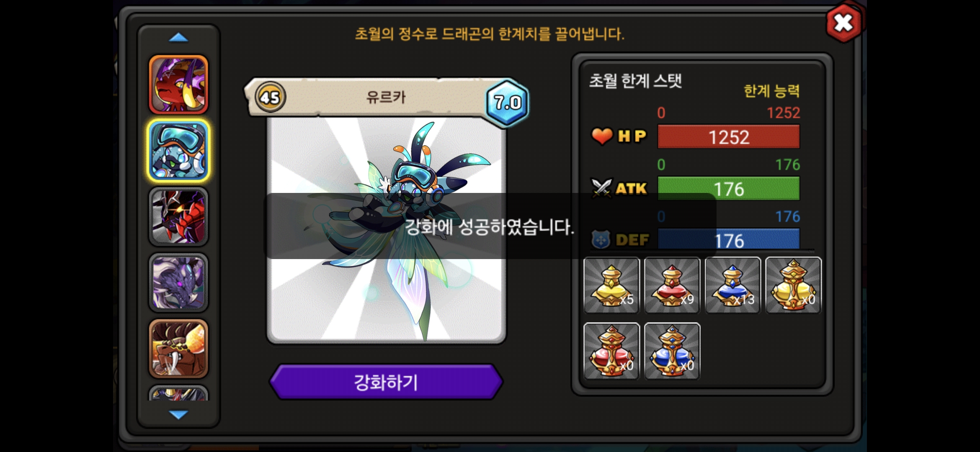Choose the black and red armored dragon portrait
This screenshot has height=452, width=980.
[178, 216]
